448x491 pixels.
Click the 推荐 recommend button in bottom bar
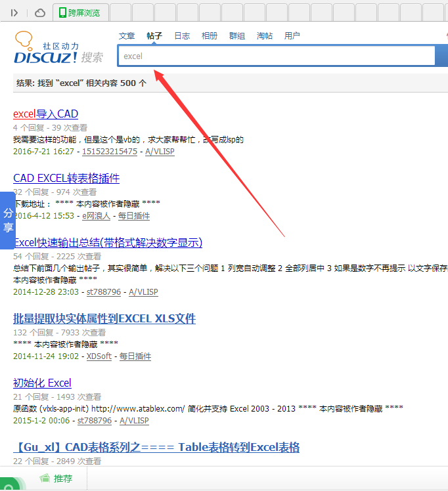point(56,479)
